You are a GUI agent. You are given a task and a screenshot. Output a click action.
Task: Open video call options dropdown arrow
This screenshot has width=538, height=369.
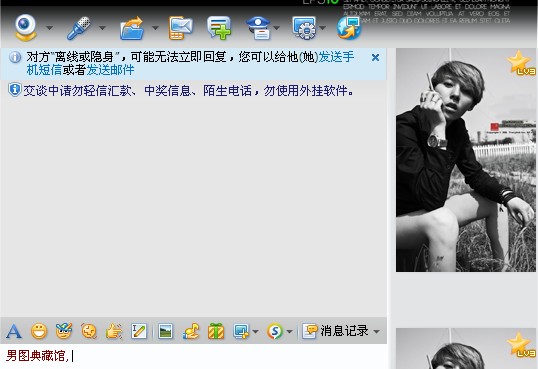(50, 28)
